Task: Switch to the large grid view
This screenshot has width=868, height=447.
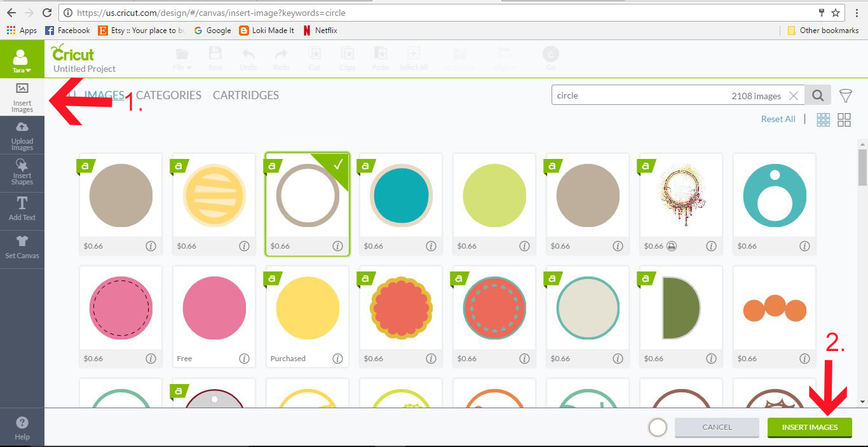Action: 844,120
